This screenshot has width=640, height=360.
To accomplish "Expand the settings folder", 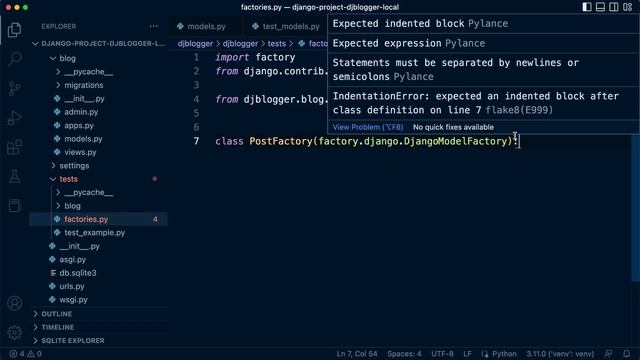I will (74, 166).
